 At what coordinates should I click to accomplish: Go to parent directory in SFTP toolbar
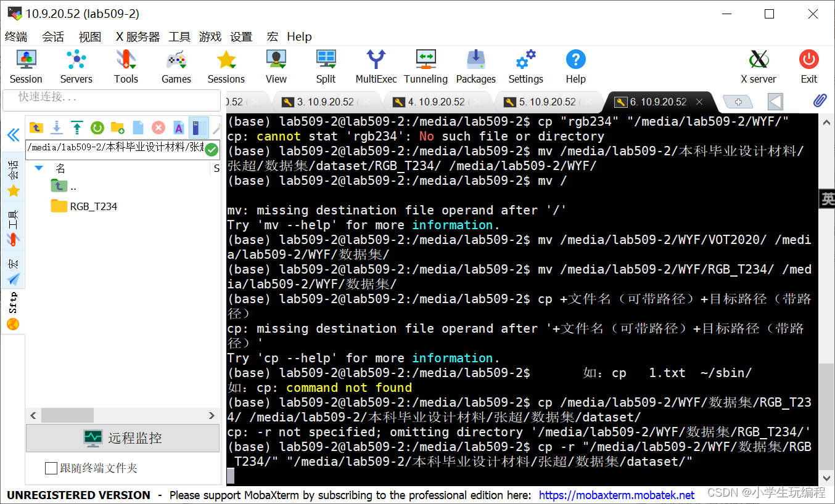tap(36, 128)
